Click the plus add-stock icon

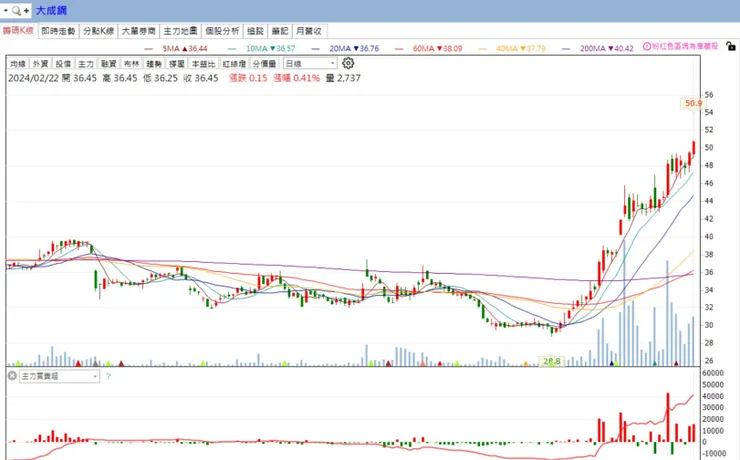coord(26,10)
